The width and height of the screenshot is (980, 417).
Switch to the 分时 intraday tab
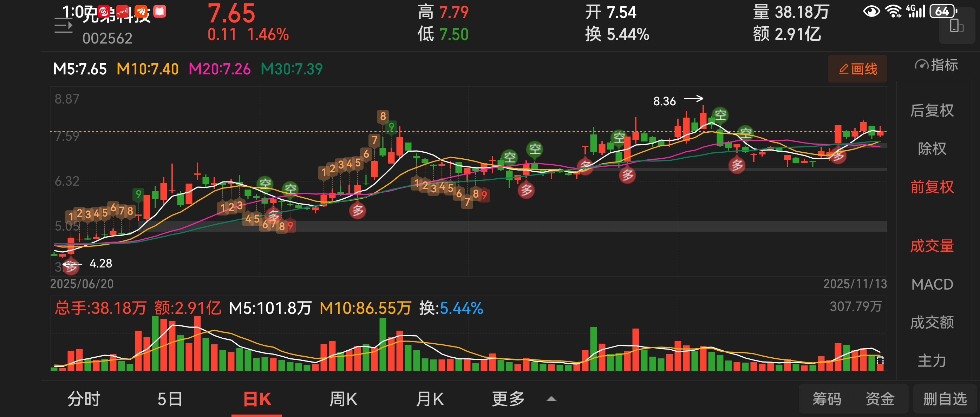84,399
